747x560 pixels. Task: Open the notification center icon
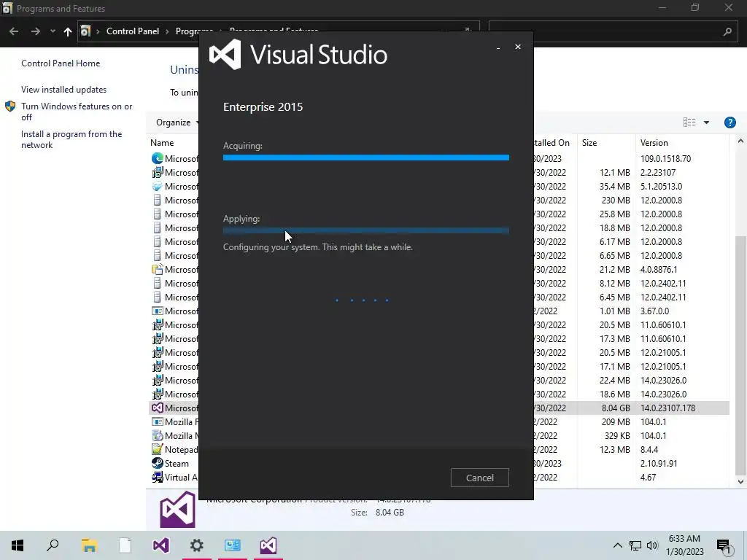[724, 545]
